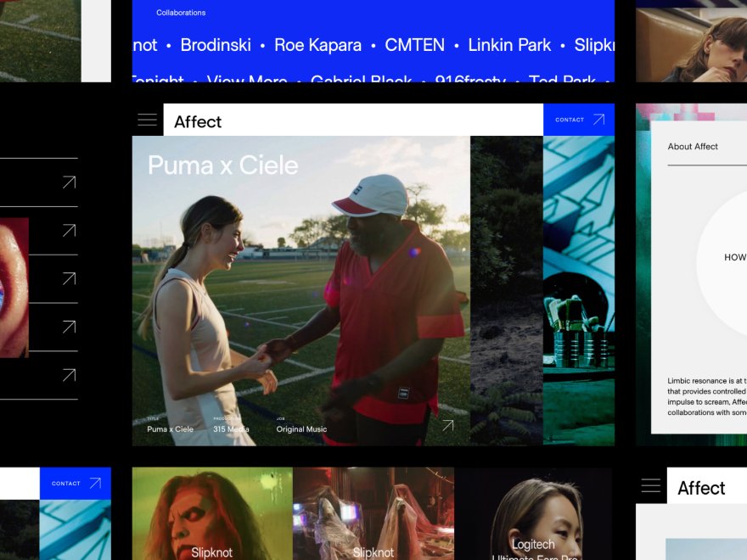Click the fifth arrow icon in left list
Image resolution: width=747 pixels, height=560 pixels.
click(x=70, y=375)
